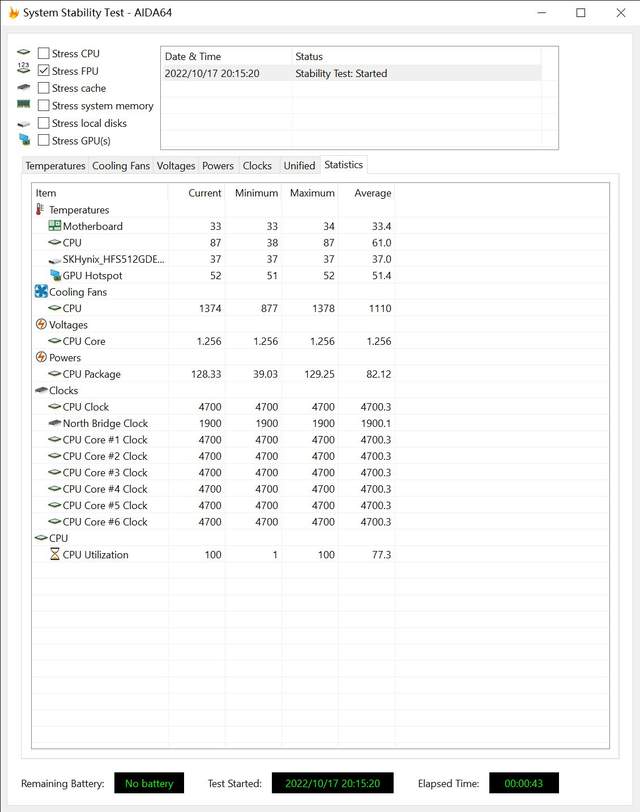Click the CPU Package row chip icon
Screen dimensions: 640x812
[54, 373]
